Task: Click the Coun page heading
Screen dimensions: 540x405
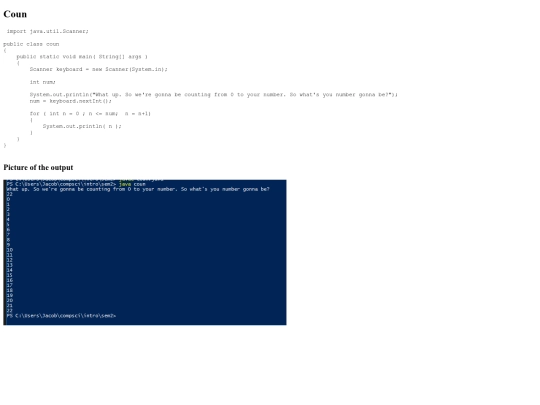Action: coord(15,14)
